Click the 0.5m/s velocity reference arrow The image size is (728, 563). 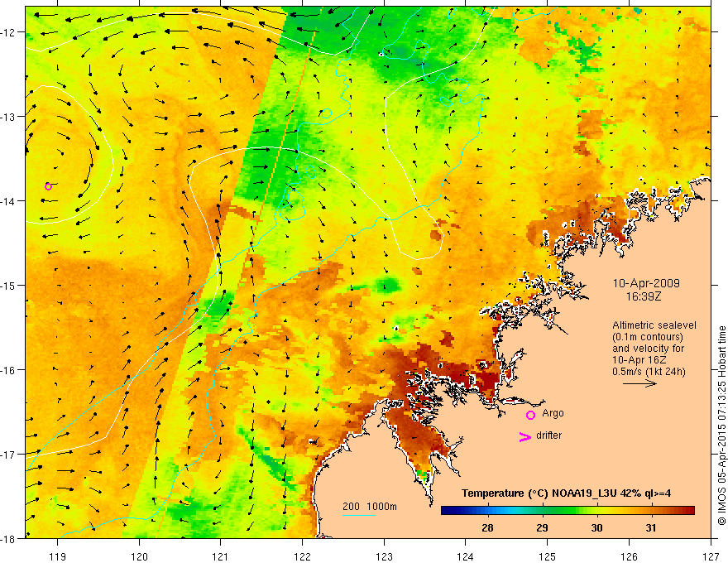639,383
